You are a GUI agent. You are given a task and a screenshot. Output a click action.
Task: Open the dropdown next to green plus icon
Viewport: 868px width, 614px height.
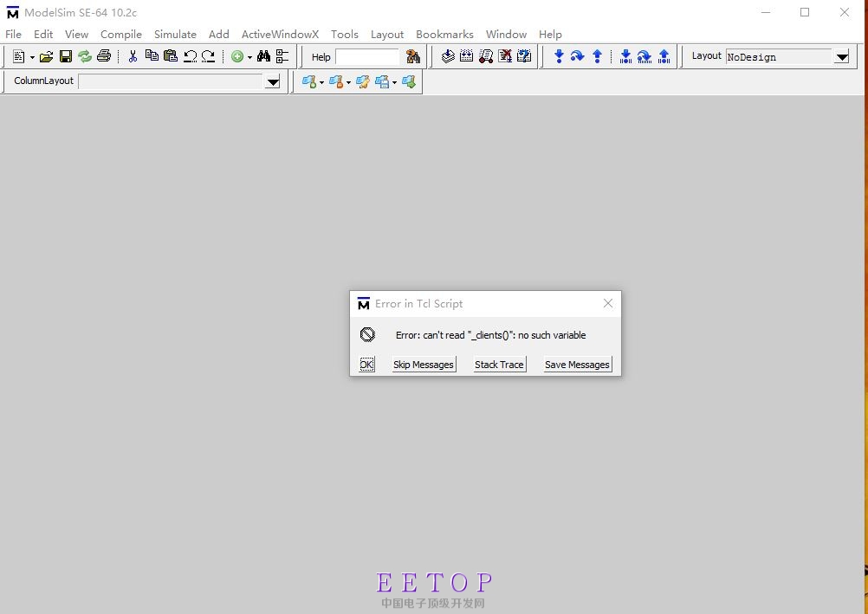(x=249, y=57)
